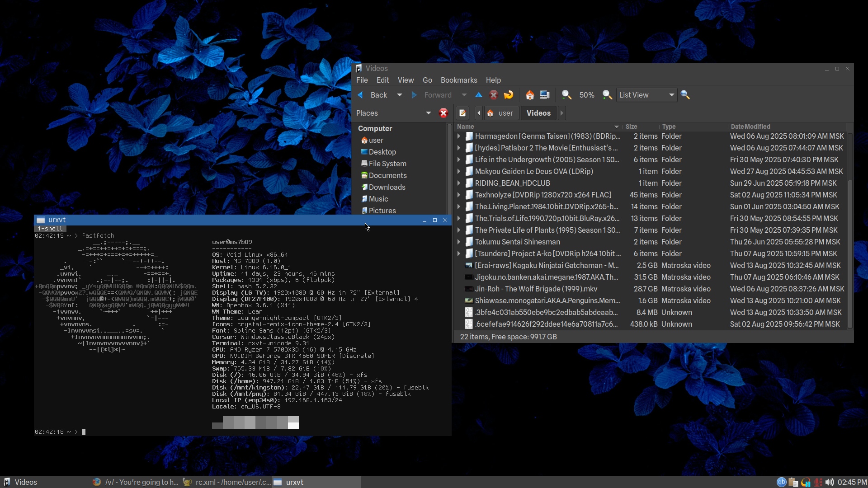Open the clipboard manager tray icon
868x488 pixels.
point(793,482)
